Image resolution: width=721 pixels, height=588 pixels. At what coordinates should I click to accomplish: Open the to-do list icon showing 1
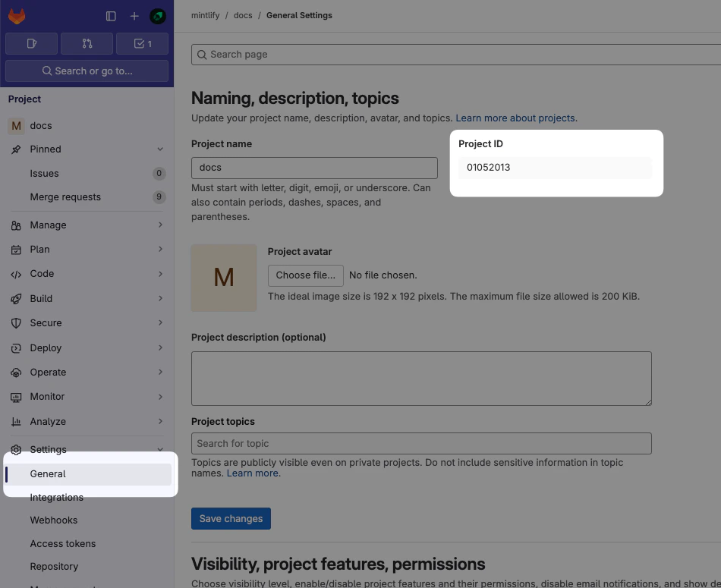pos(142,43)
